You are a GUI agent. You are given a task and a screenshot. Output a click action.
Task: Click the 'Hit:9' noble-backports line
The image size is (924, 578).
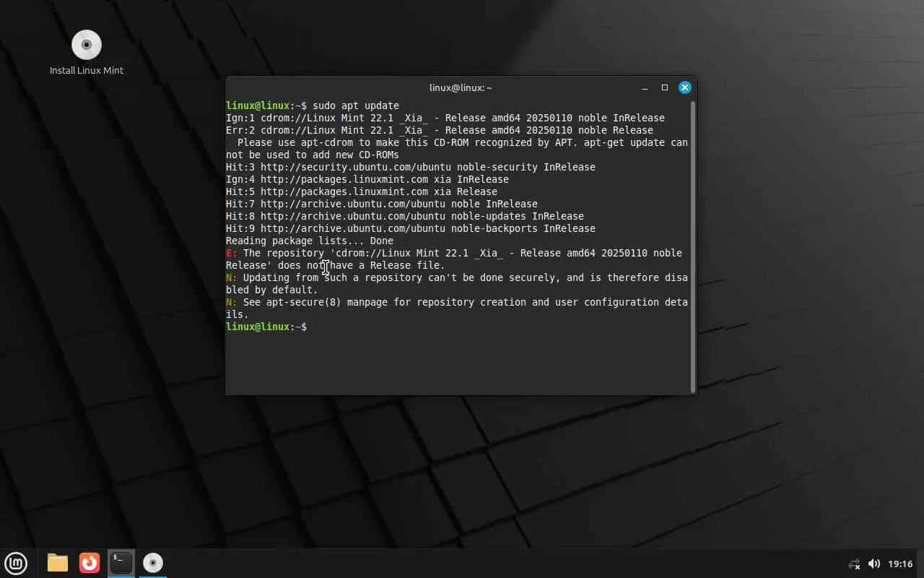411,228
